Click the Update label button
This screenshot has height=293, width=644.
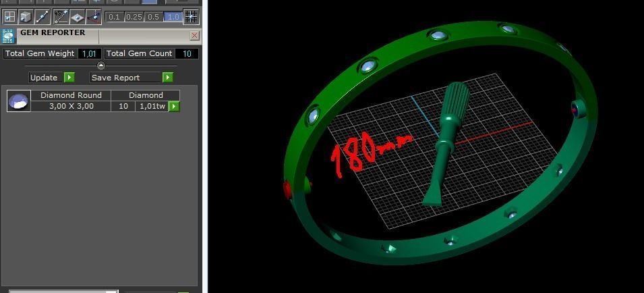46,77
